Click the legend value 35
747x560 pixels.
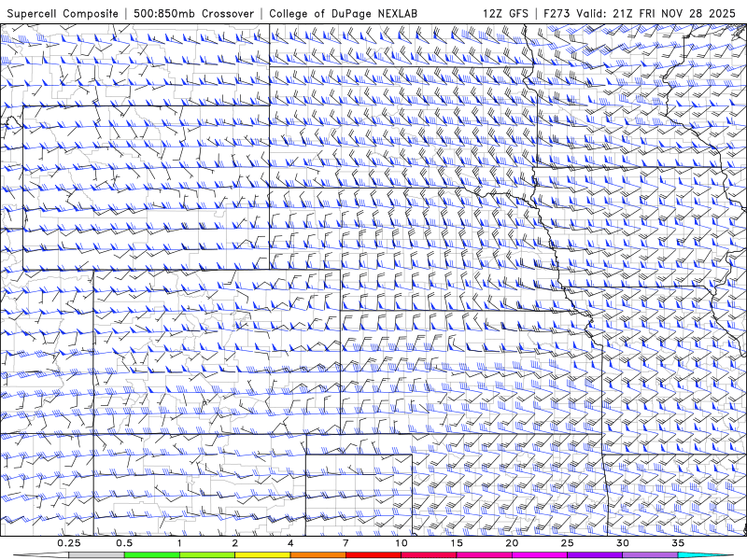click(678, 543)
